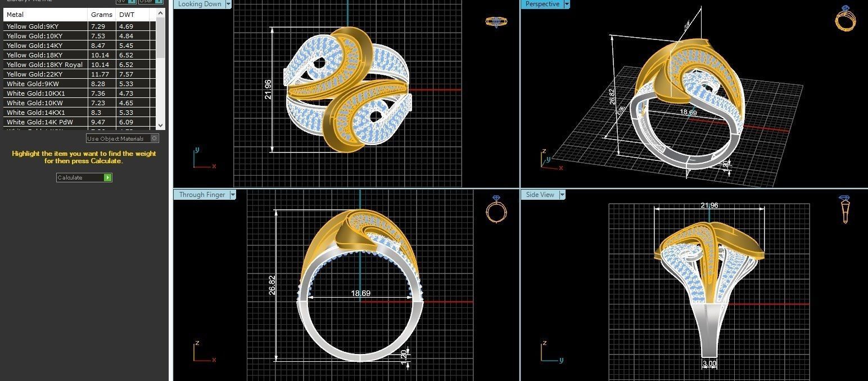The height and width of the screenshot is (381, 868).
Task: Click the metal list scroll up arrow
Action: (161, 12)
